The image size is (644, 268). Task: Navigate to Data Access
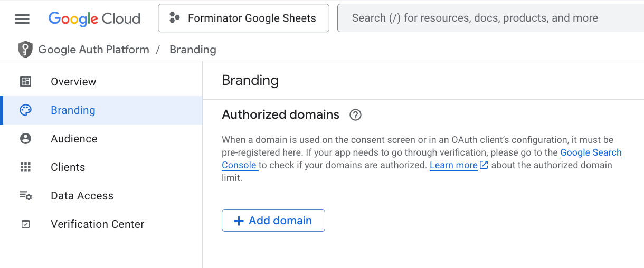click(101, 196)
